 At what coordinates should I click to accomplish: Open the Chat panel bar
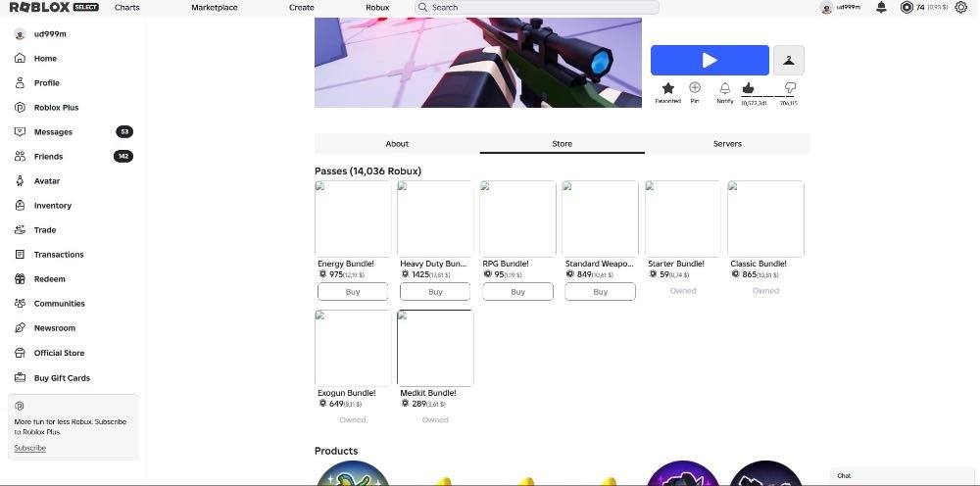click(x=902, y=476)
